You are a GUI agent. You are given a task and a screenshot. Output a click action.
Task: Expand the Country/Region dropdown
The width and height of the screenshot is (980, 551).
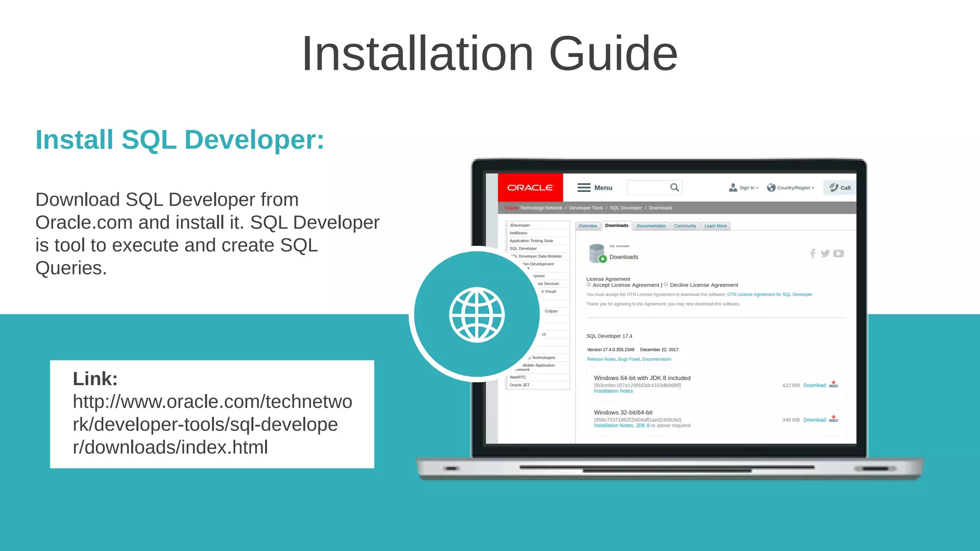tap(795, 188)
